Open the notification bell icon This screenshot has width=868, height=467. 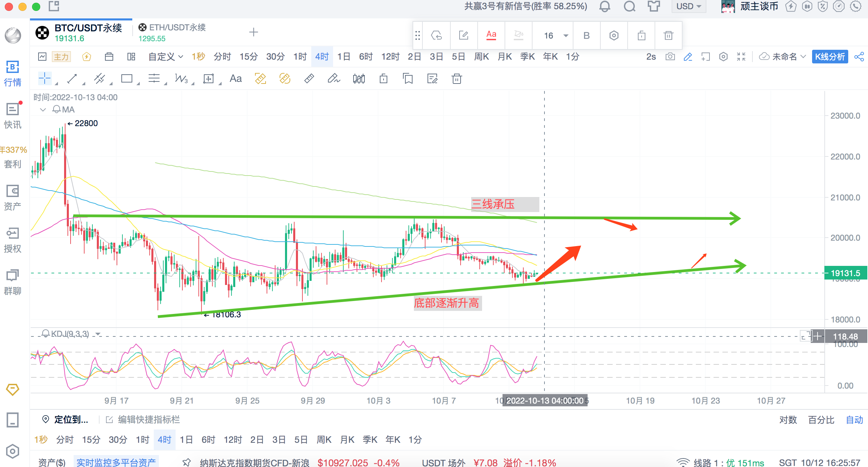(x=604, y=6)
